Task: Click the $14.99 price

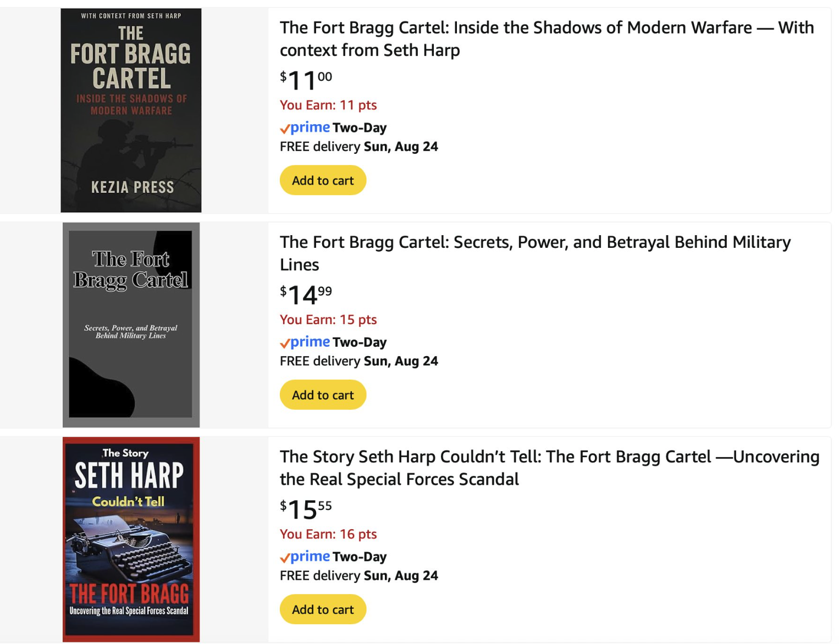Action: [x=306, y=295]
